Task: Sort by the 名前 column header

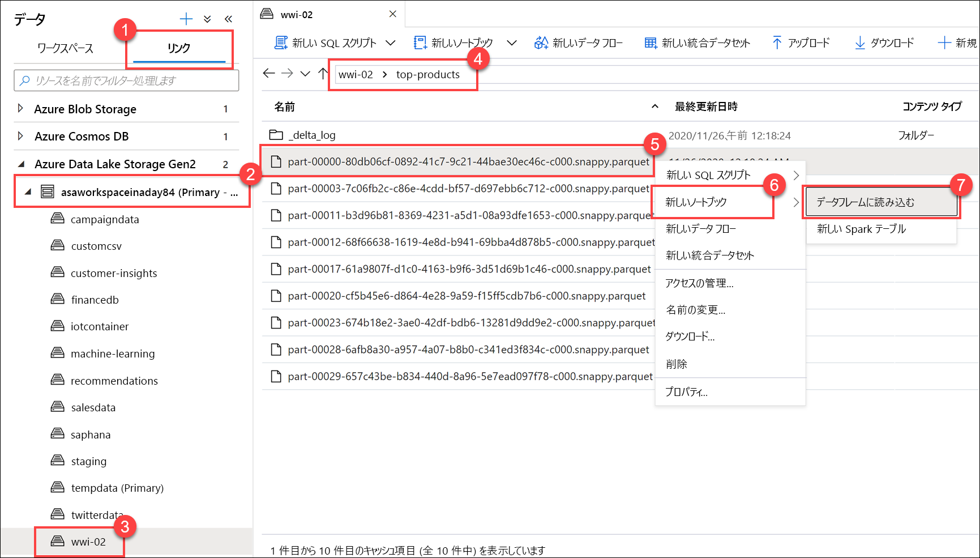Action: [285, 107]
